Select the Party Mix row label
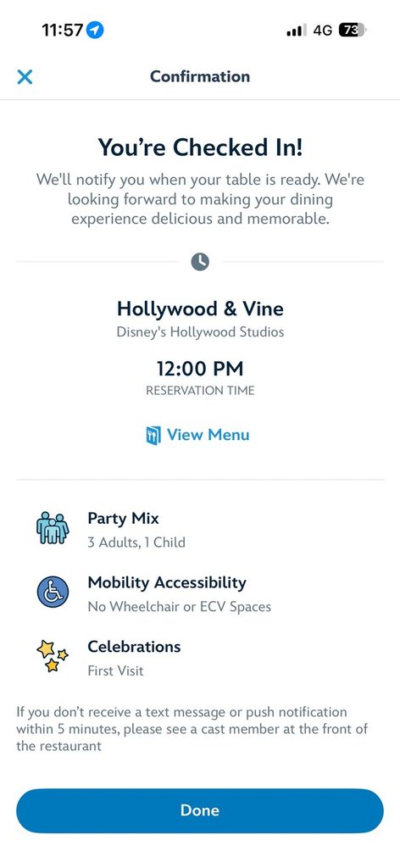The image size is (400, 868). (124, 519)
